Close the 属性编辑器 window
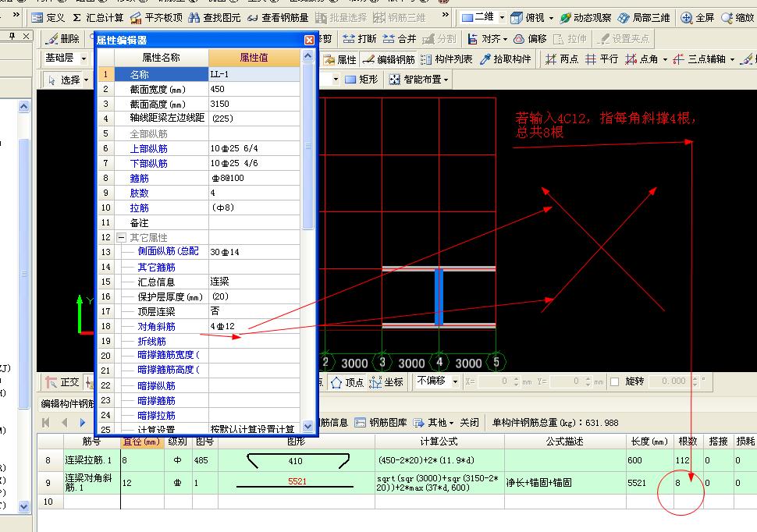The height and width of the screenshot is (532, 757). 310,40
